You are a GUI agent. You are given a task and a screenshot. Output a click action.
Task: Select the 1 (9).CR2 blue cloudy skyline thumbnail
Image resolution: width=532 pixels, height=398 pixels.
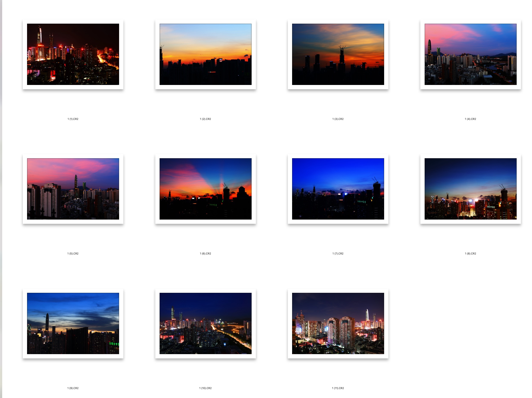coord(73,323)
